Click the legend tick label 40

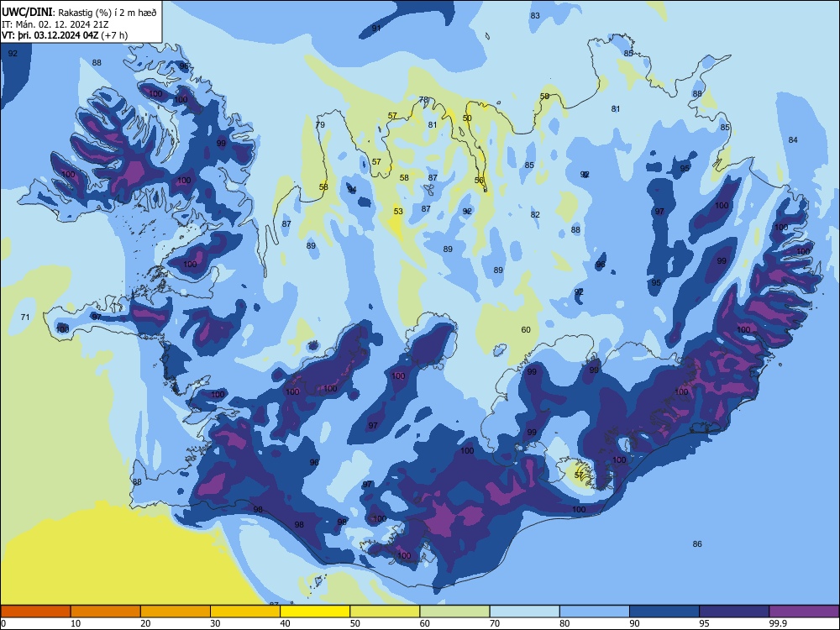pos(286,623)
